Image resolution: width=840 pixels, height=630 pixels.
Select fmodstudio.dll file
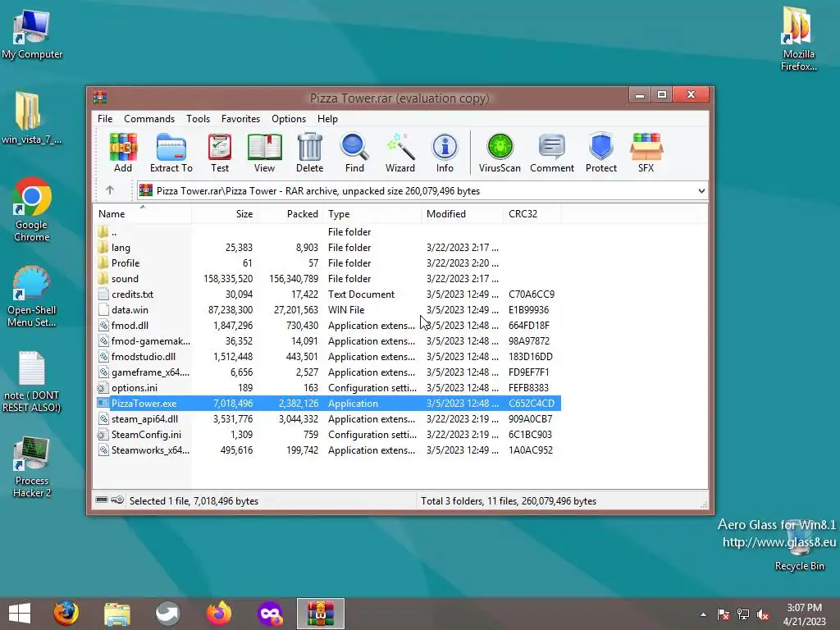(328, 356)
